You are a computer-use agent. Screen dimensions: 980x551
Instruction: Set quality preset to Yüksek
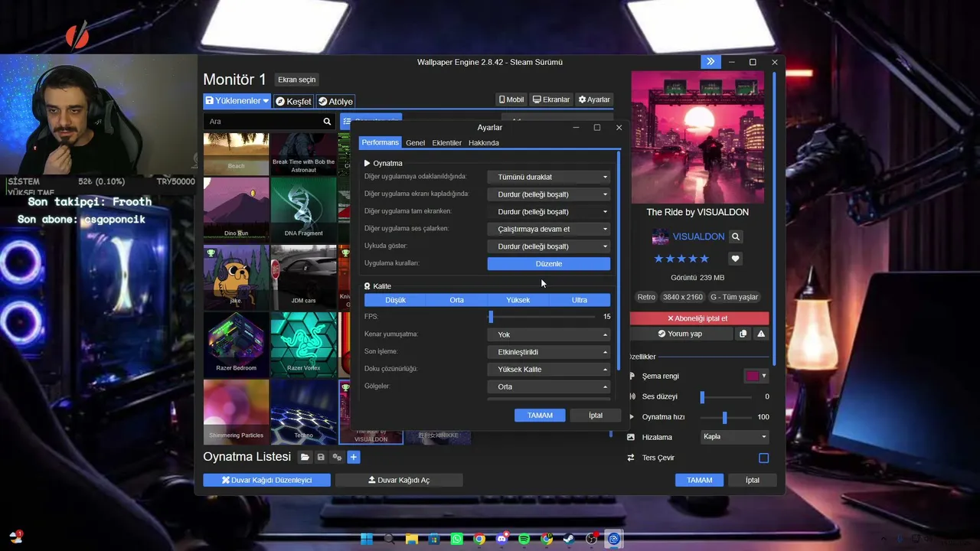[x=518, y=300]
